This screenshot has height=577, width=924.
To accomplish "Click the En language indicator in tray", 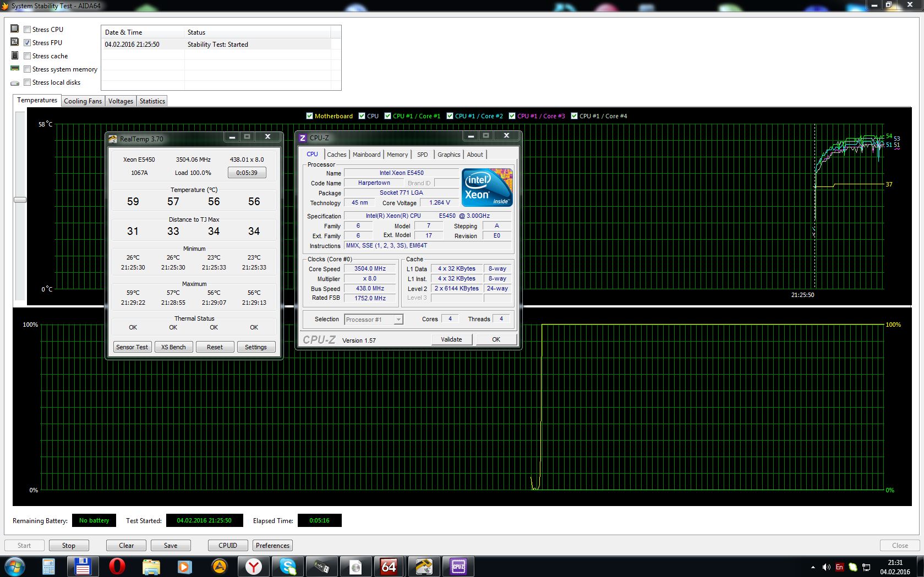I will coord(839,567).
